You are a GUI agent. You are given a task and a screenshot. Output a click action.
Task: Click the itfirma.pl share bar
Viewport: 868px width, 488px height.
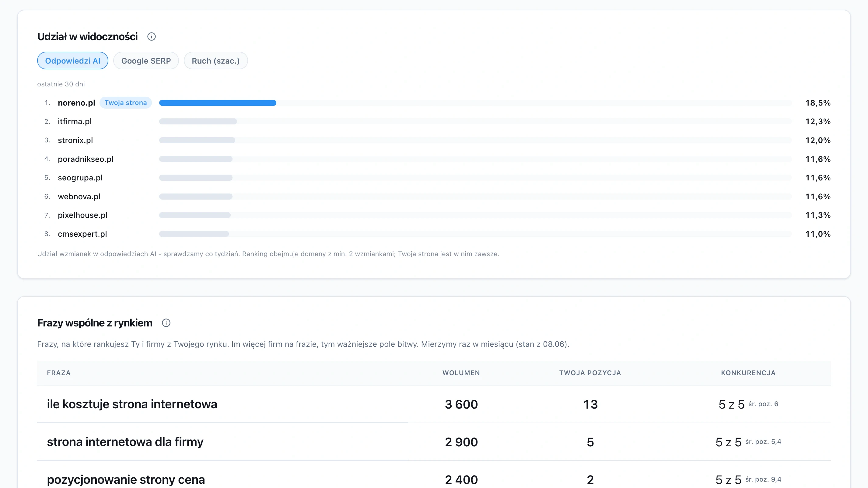pyautogui.click(x=198, y=121)
